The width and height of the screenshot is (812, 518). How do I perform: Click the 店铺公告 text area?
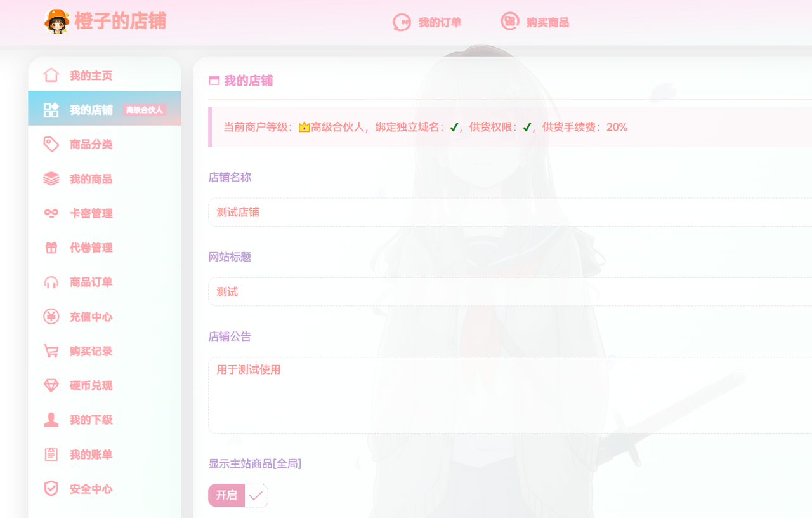[507, 395]
